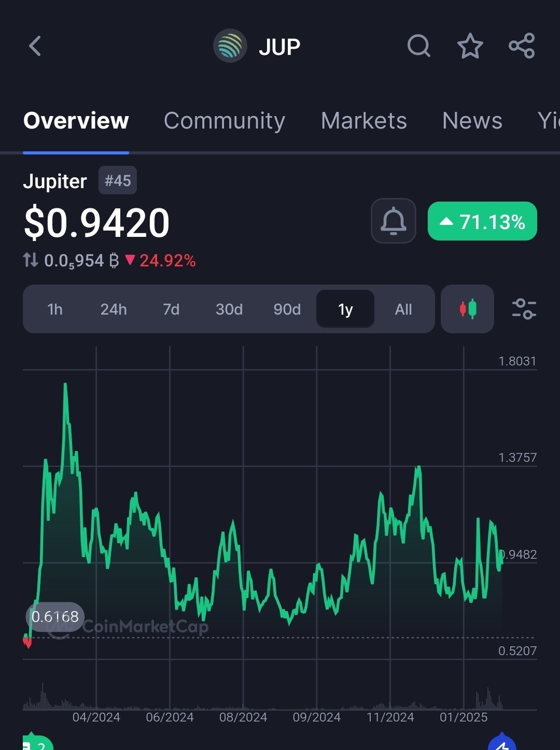
Task: Tap the 09/2024 date label
Action: click(x=317, y=717)
